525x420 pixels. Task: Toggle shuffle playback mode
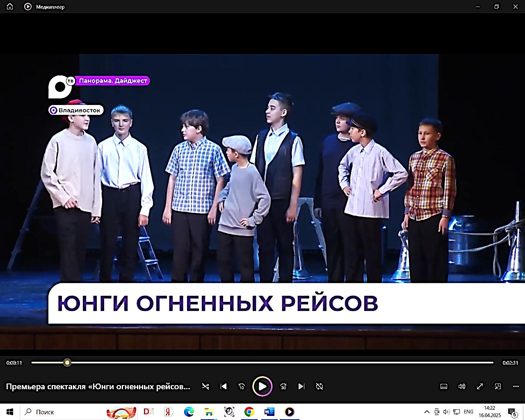tap(205, 386)
